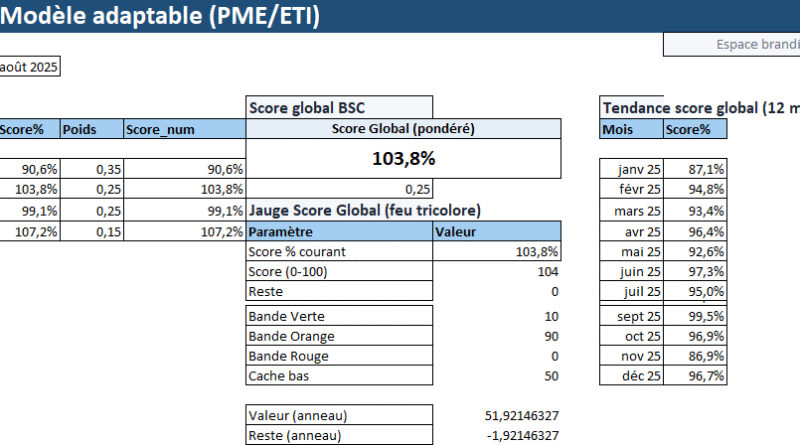This screenshot has height=445, width=800.
Task: Select the 'Reste' label cell
Action: click(339, 291)
